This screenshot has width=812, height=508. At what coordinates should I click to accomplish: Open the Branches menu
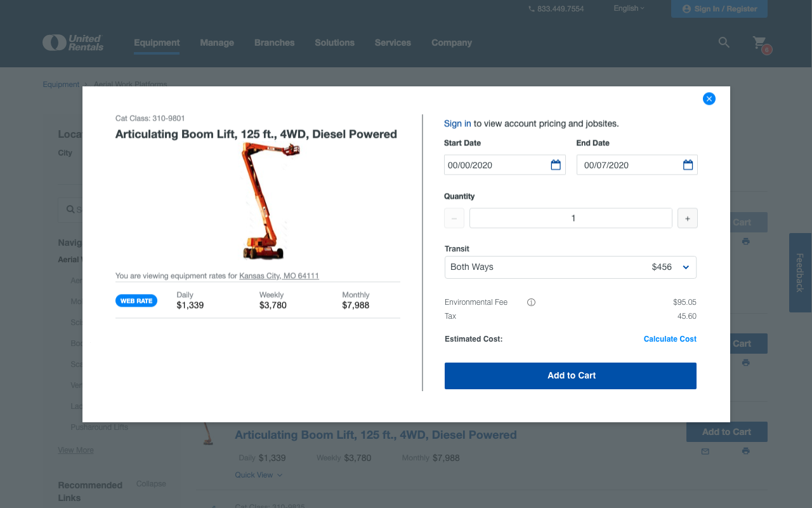(275, 43)
